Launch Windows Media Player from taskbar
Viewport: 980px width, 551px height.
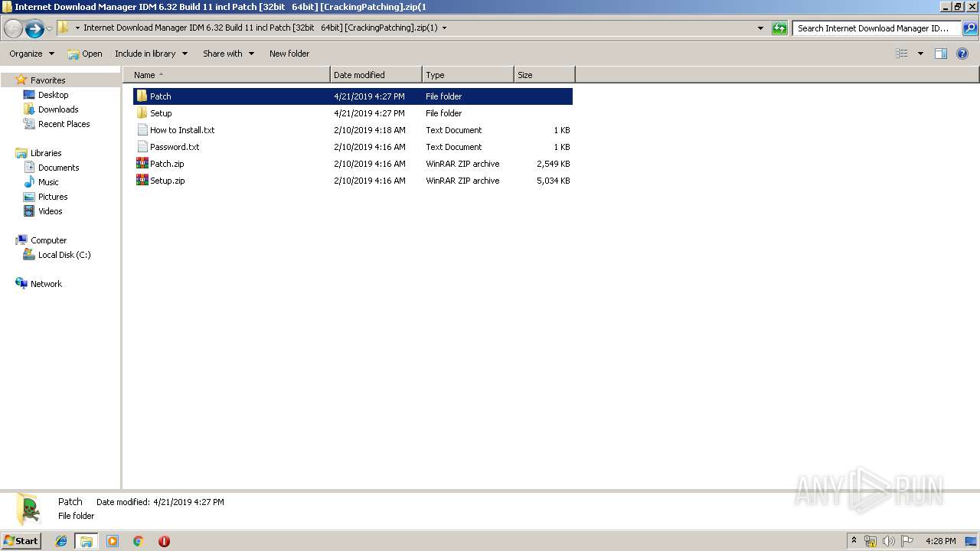[x=113, y=541]
